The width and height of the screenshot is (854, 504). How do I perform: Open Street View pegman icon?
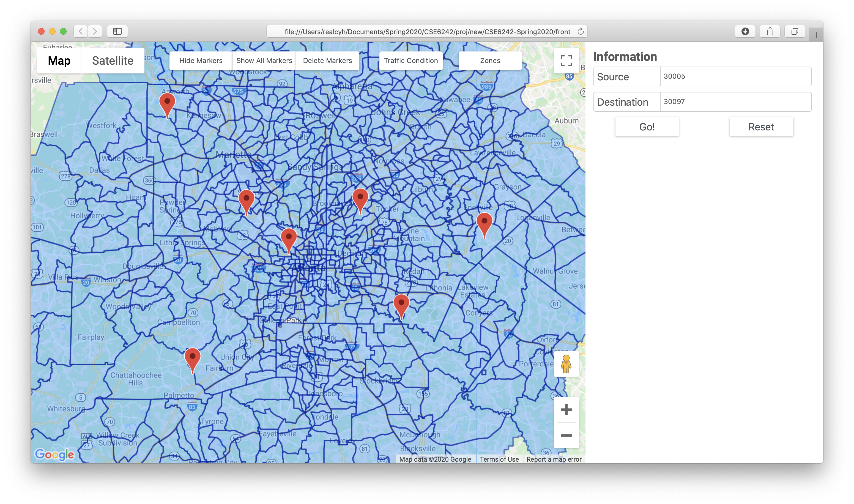point(566,364)
